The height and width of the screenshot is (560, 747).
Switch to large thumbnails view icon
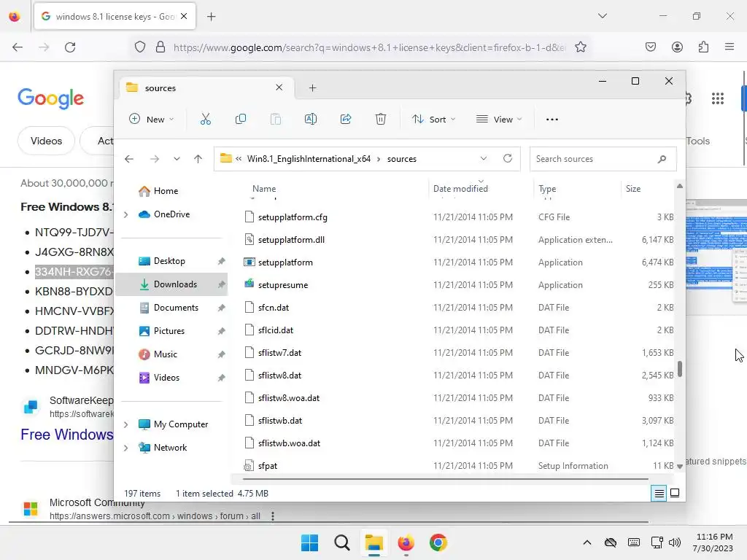pos(675,493)
